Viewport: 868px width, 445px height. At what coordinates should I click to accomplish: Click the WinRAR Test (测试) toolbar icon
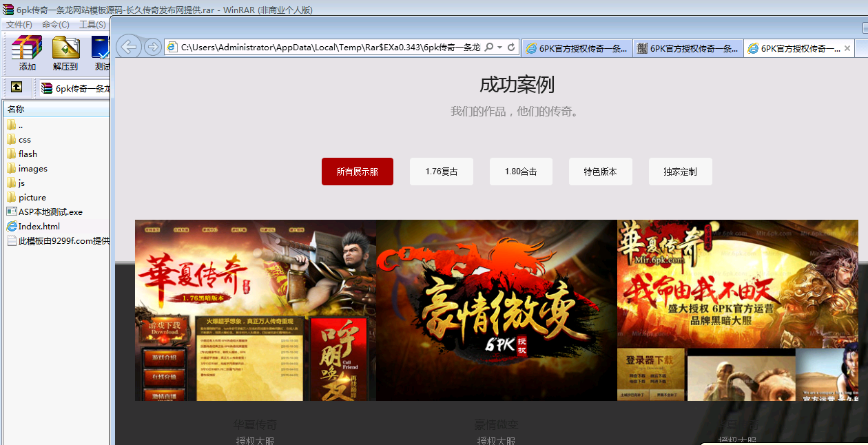tap(101, 54)
